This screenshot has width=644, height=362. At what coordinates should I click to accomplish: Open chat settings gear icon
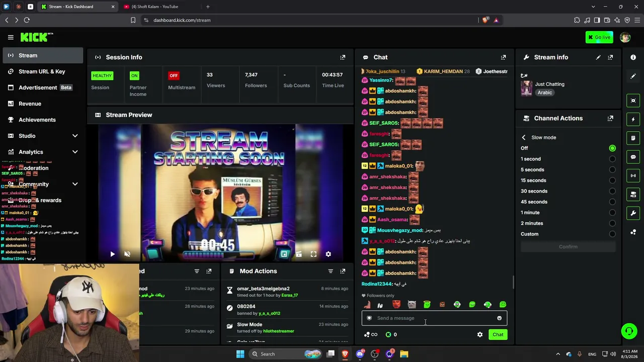480,334
